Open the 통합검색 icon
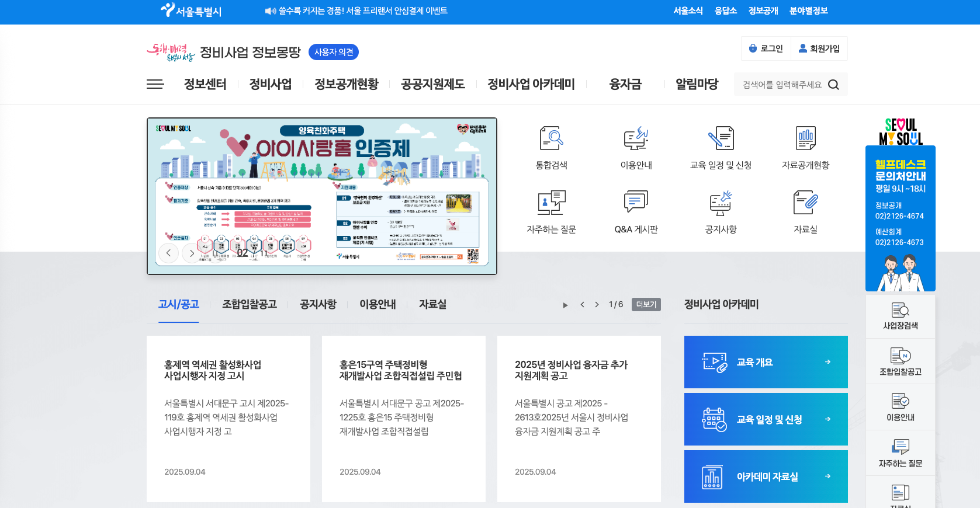This screenshot has height=508, width=980. [x=551, y=138]
